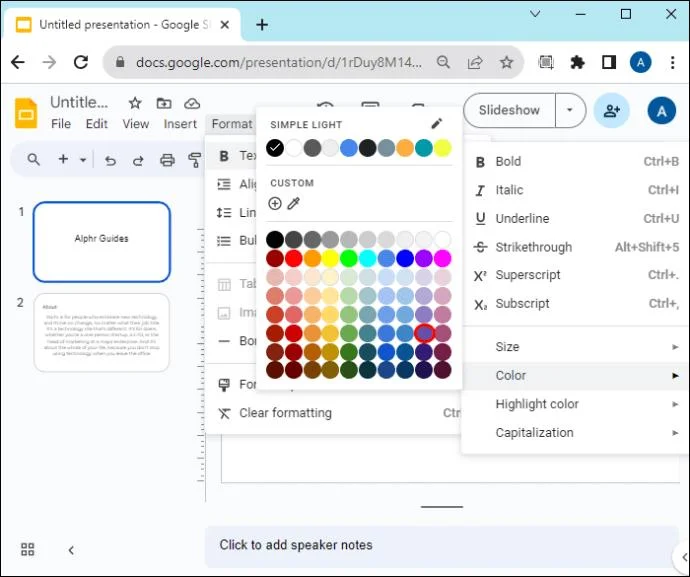
Task: Click the Google Slides home logo
Action: click(x=26, y=113)
